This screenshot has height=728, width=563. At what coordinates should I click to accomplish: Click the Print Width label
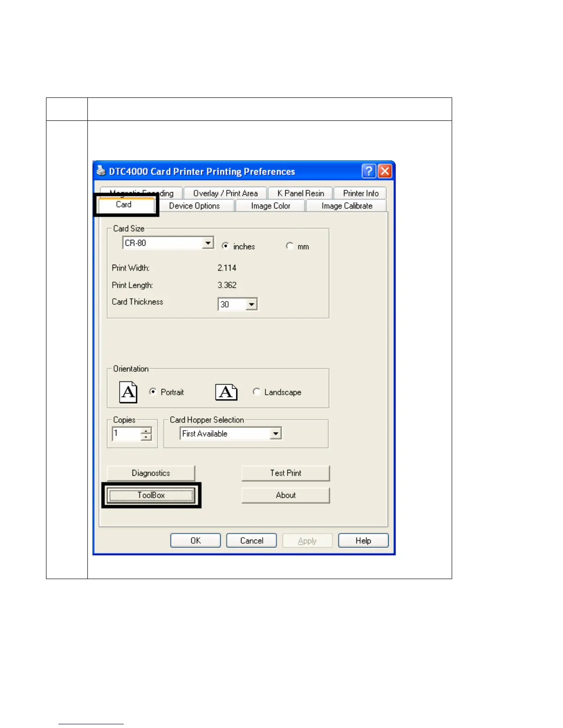pyautogui.click(x=131, y=268)
